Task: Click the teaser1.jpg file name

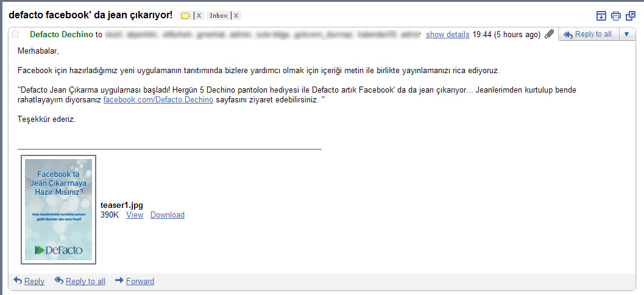Action: [122, 205]
